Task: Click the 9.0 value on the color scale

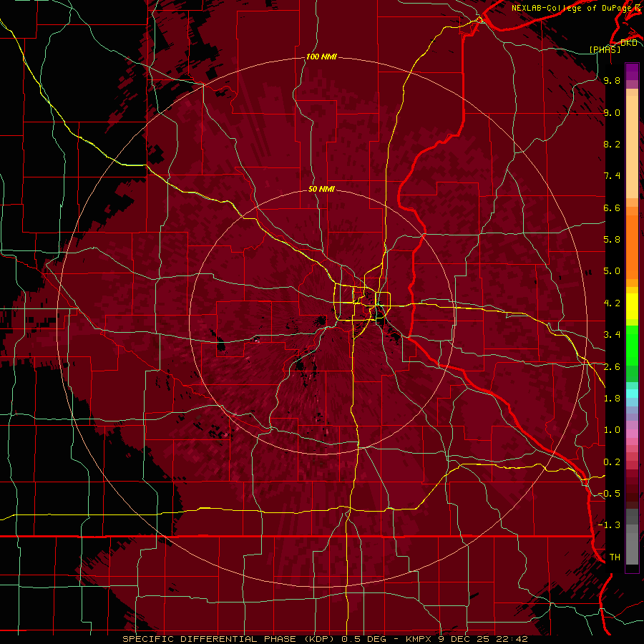Action: [x=612, y=112]
